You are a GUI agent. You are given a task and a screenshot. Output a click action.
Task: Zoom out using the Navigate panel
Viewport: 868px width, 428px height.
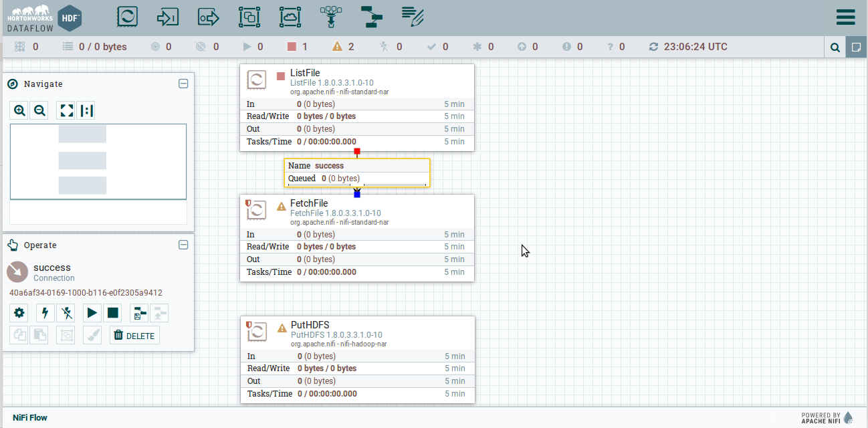coord(39,111)
